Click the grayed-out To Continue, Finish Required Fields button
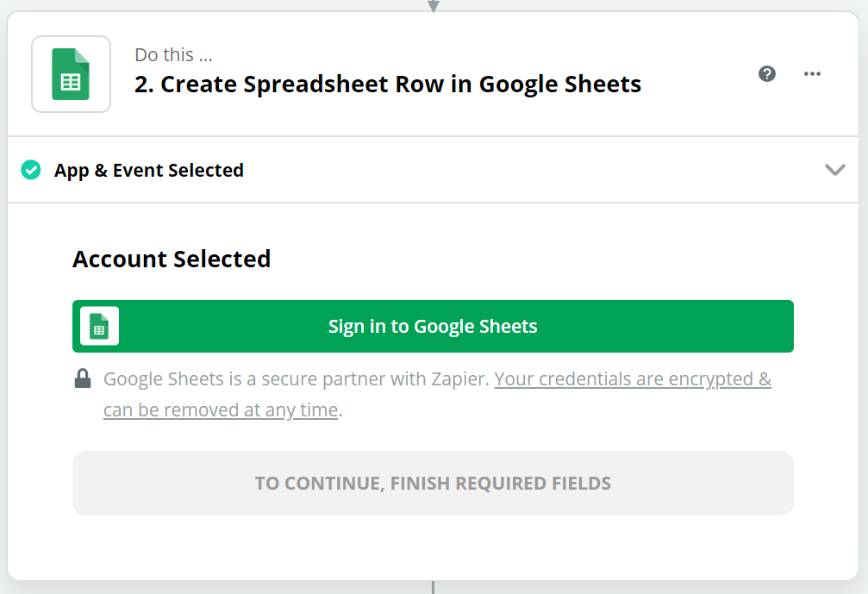 click(x=433, y=484)
